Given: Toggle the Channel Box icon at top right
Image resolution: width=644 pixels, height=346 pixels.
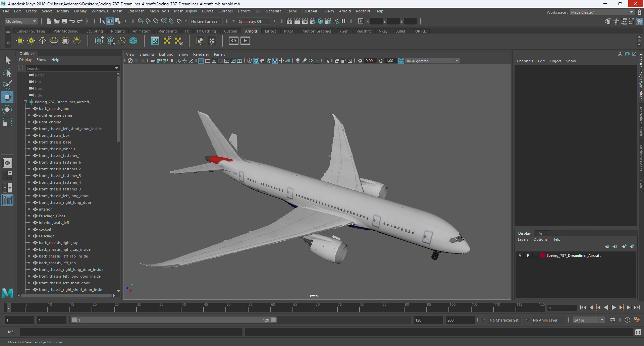Looking at the screenshot, I should [x=639, y=21].
